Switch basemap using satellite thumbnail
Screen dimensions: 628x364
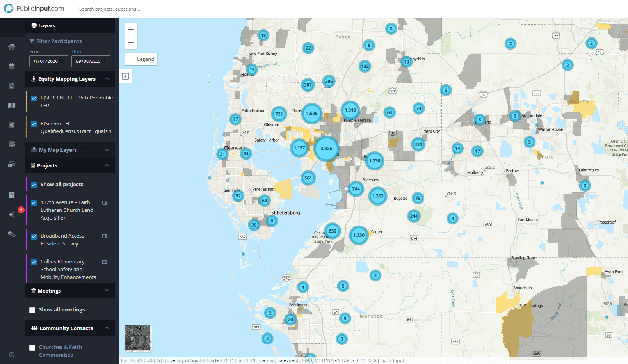click(x=137, y=338)
